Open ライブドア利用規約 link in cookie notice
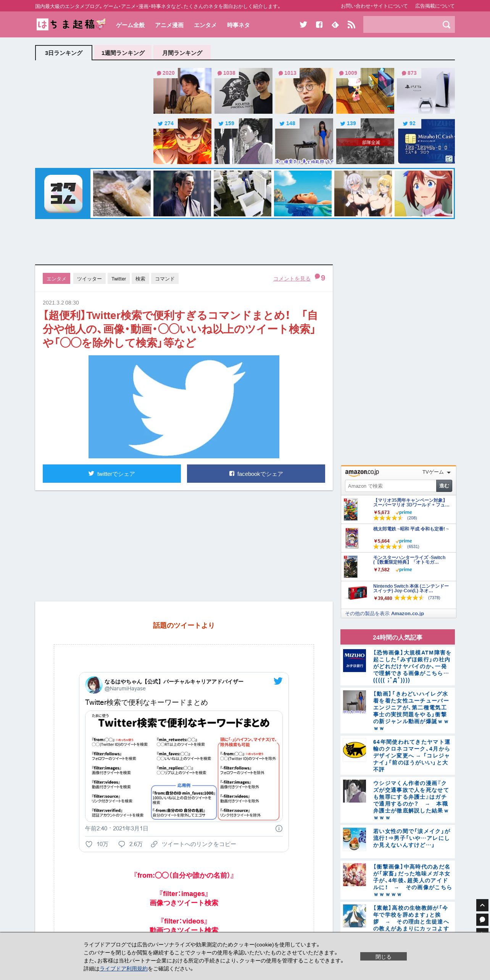The image size is (490, 980). pos(124,969)
